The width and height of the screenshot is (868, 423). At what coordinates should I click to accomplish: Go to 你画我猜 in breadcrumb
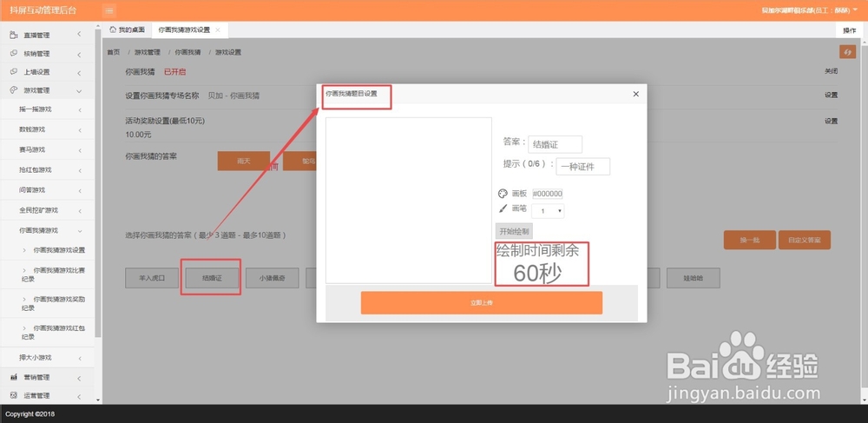[187, 52]
